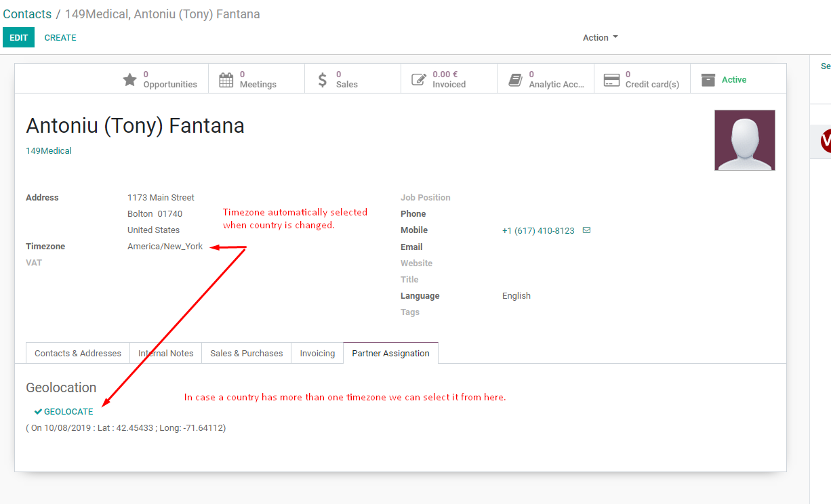Click the contact avatar image
831x504 pixels.
744,140
